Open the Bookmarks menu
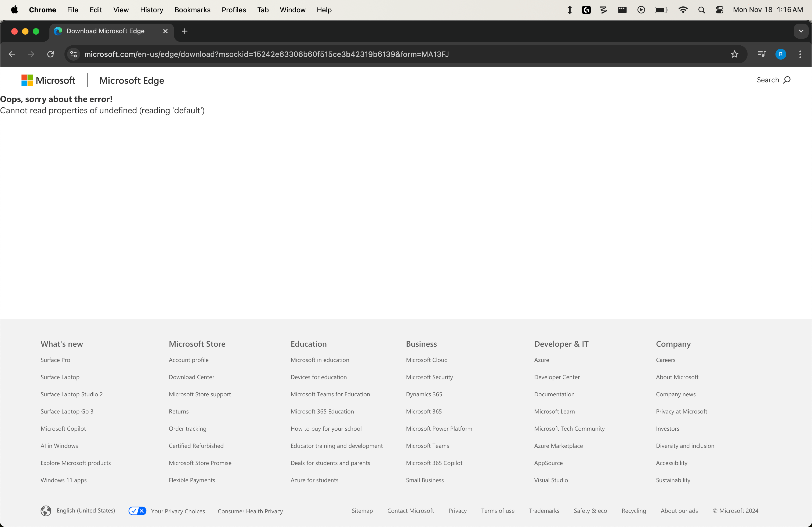Image resolution: width=812 pixels, height=527 pixels. [192, 10]
